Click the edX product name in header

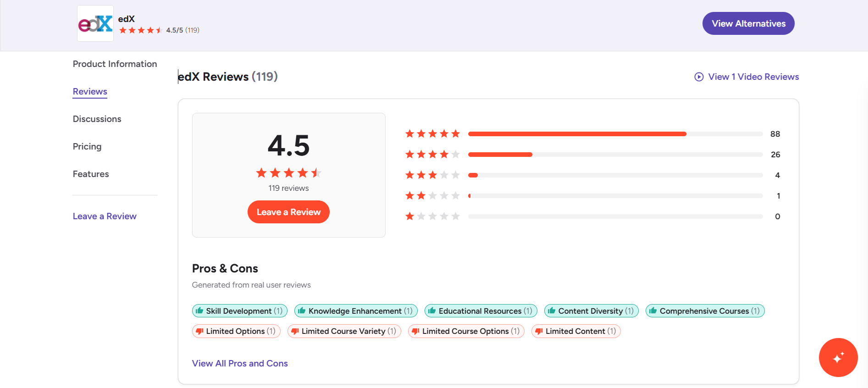(x=127, y=19)
